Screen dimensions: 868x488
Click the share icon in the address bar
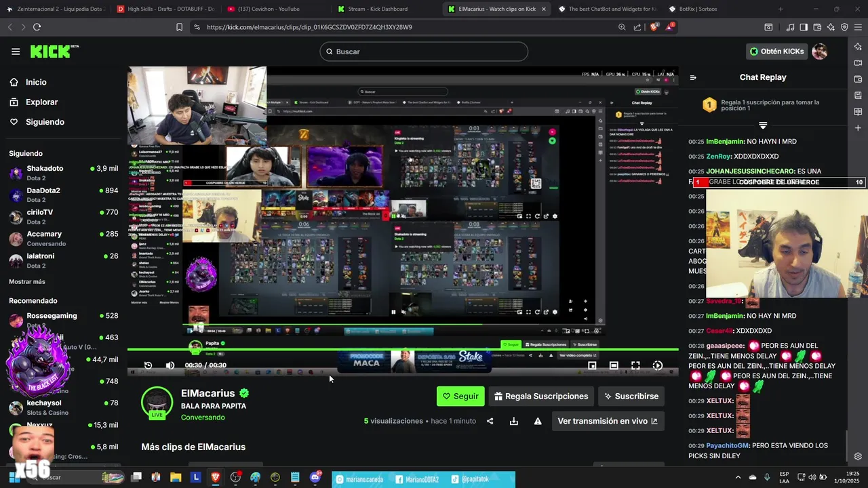637,27
